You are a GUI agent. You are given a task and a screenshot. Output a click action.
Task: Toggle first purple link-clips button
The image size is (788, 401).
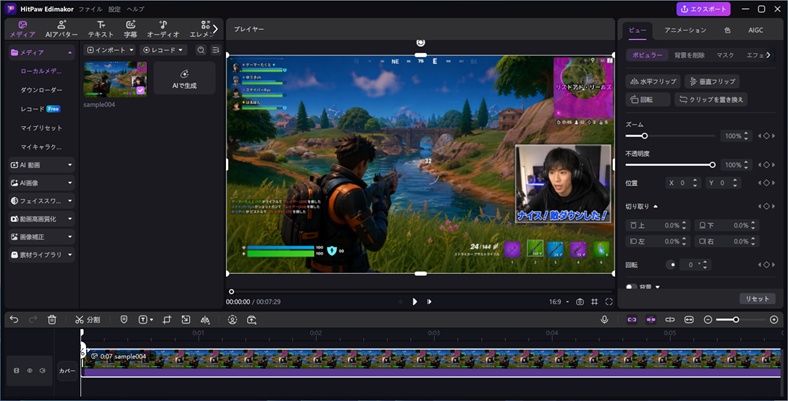click(x=632, y=320)
